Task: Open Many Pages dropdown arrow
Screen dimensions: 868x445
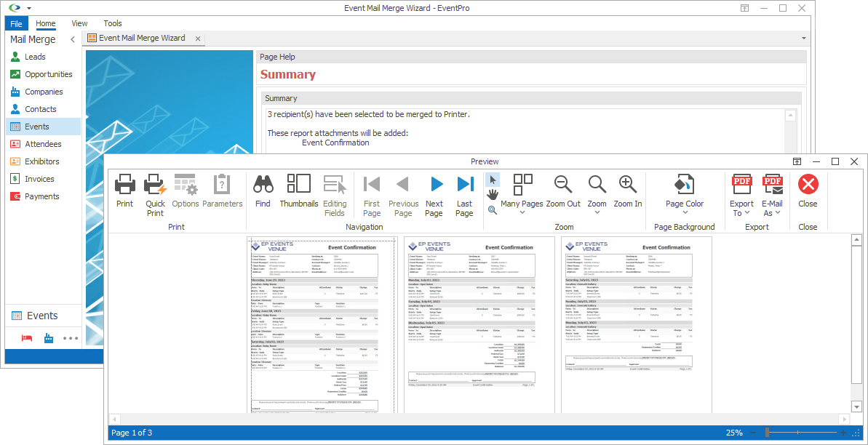Action: [522, 212]
